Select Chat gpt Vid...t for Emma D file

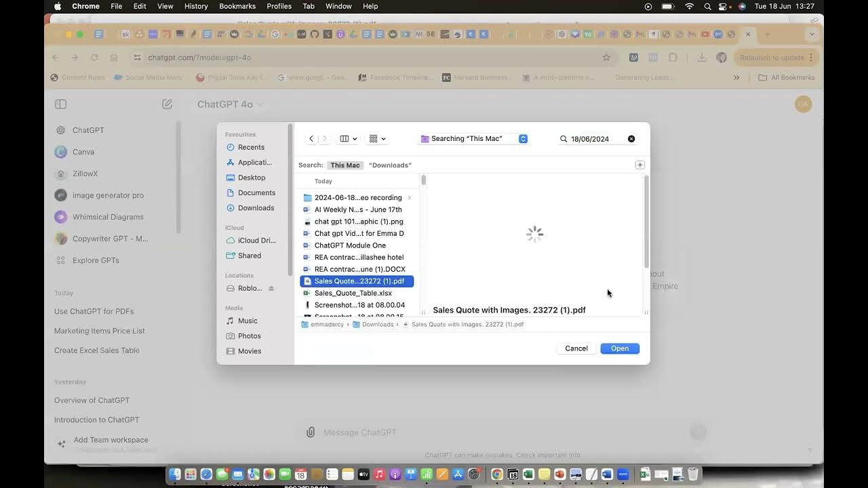pos(357,233)
